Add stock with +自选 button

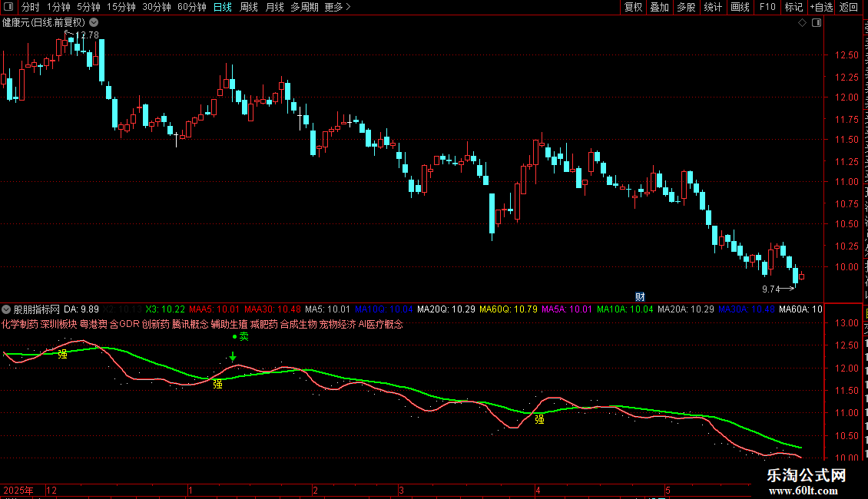[821, 7]
